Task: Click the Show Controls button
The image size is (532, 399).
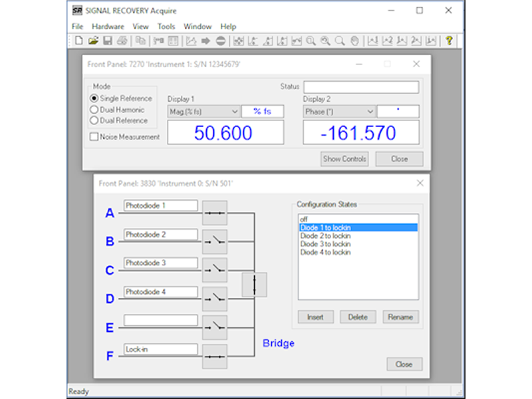Action: pos(344,159)
